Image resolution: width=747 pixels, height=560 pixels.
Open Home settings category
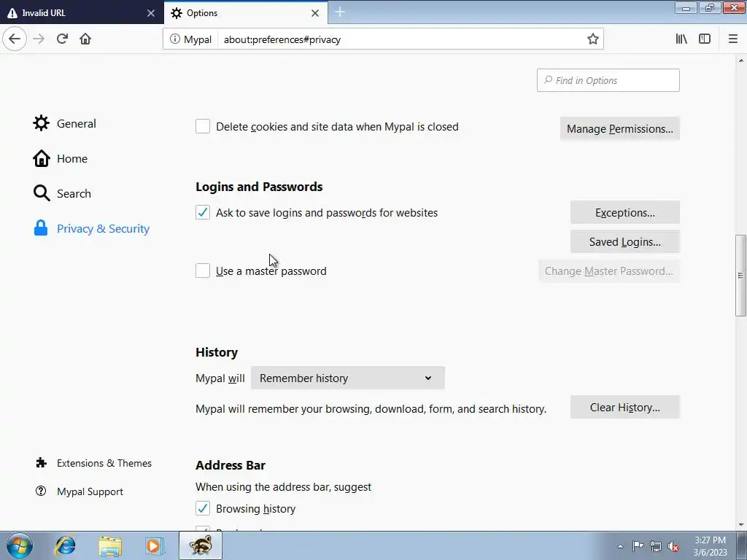[x=60, y=158]
